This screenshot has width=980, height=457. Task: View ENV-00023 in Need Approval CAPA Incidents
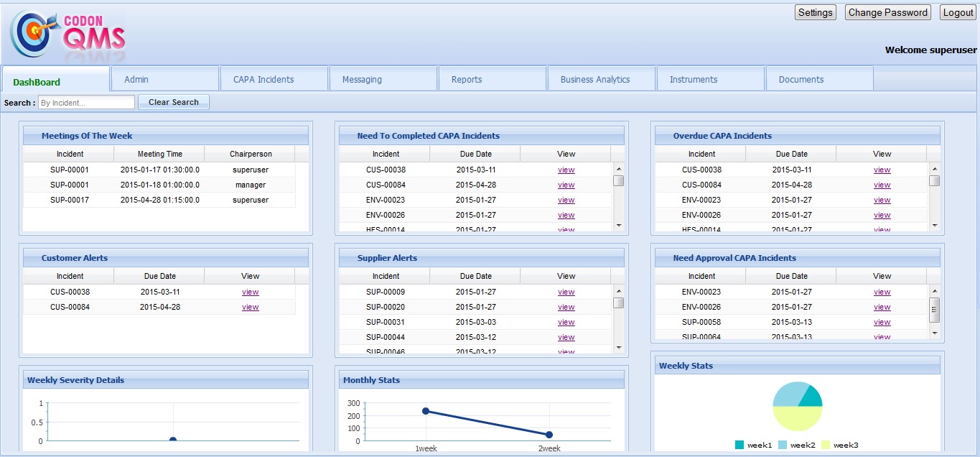point(882,292)
